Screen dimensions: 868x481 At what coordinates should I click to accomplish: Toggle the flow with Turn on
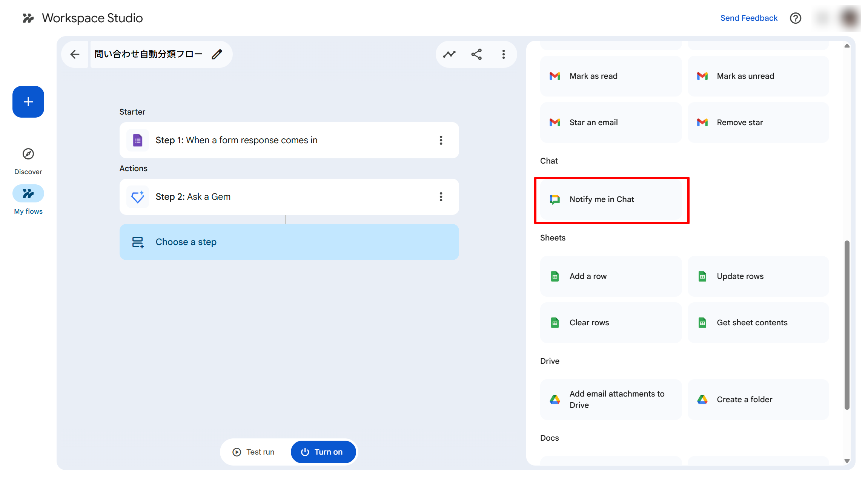pyautogui.click(x=323, y=452)
